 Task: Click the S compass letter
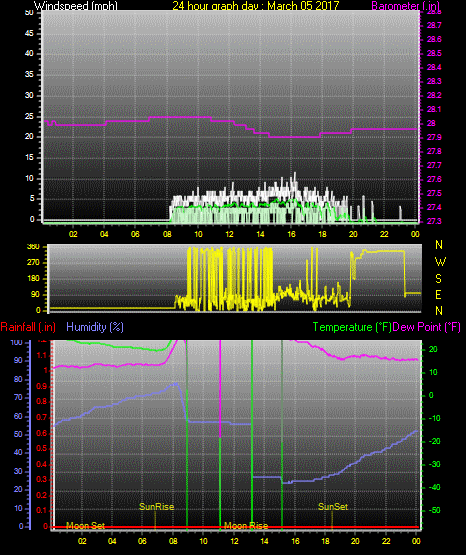[438, 279]
